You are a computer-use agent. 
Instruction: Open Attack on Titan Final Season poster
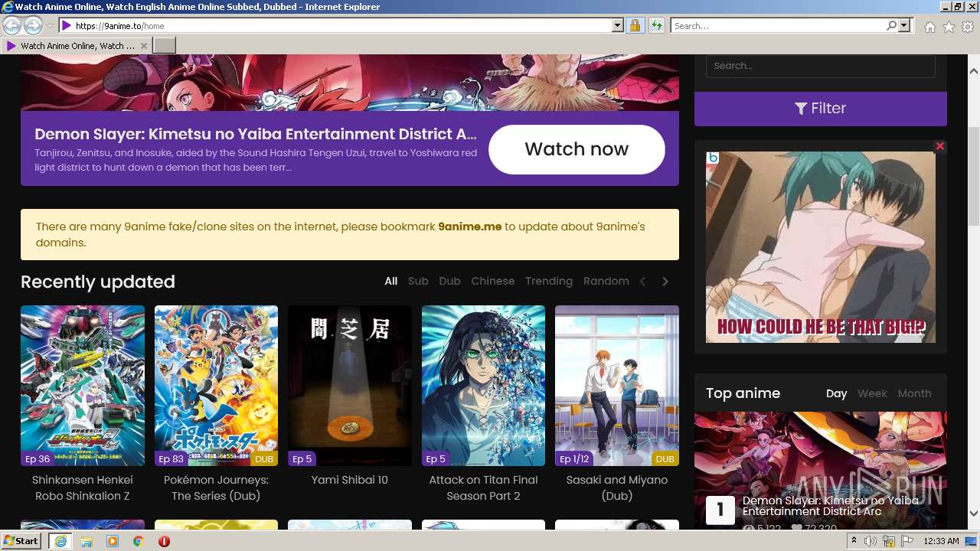483,386
